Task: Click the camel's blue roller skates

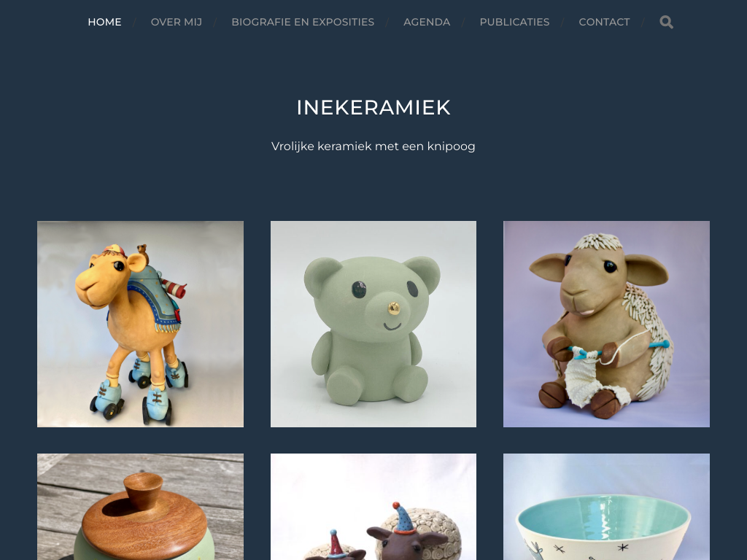Action: (139, 391)
